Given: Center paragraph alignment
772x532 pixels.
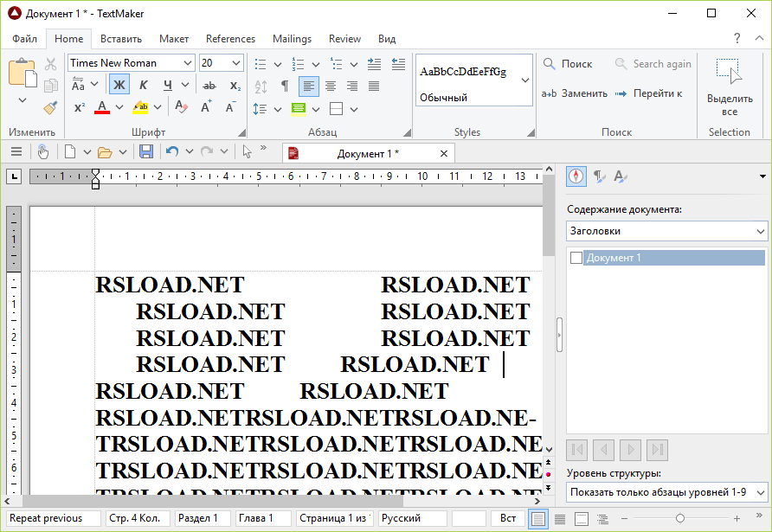Looking at the screenshot, I should click(x=331, y=87).
